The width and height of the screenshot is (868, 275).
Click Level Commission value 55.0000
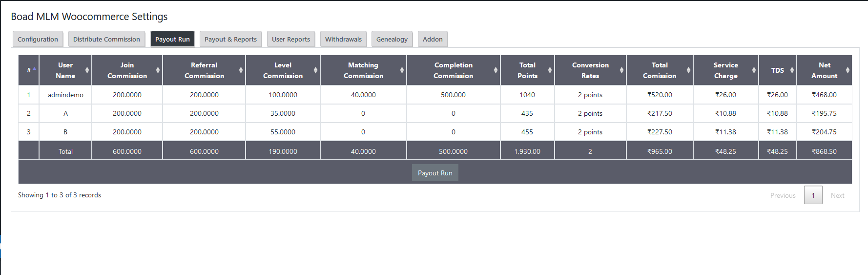pos(283,132)
